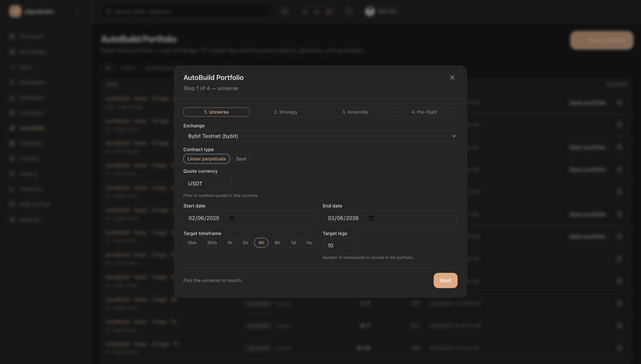
Task: Click the 'Start date' label
Action: click(x=194, y=206)
